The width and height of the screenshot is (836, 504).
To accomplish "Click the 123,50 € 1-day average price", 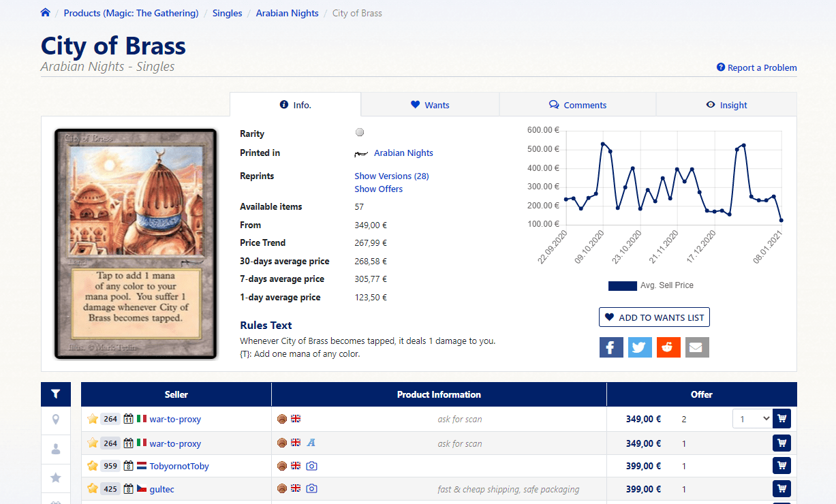I will 371,297.
